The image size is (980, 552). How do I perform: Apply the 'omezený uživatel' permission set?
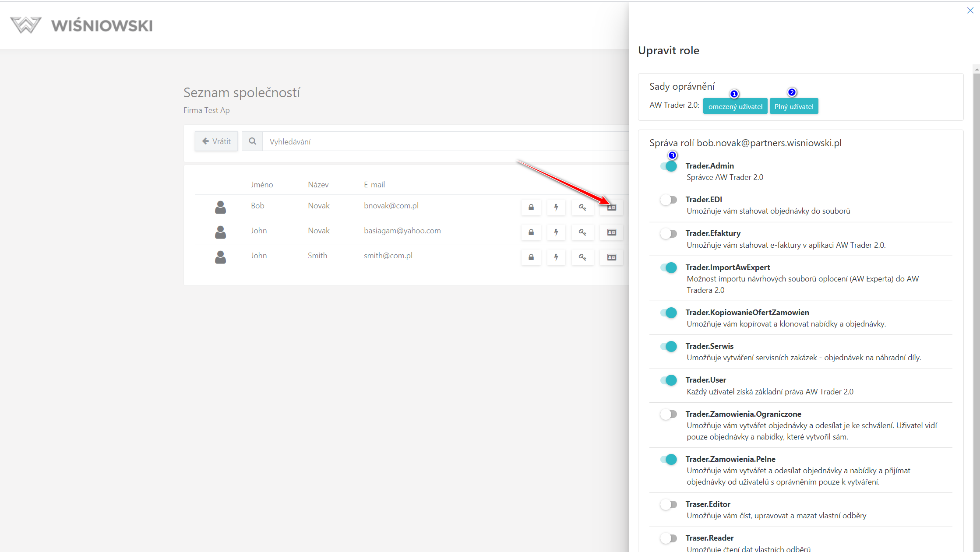(735, 106)
